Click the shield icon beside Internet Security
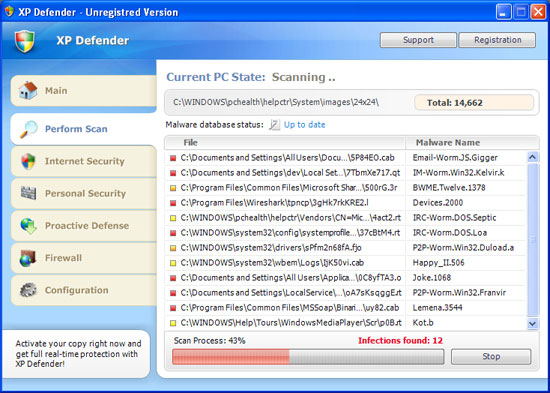Image resolution: width=550 pixels, height=393 pixels. click(x=28, y=161)
